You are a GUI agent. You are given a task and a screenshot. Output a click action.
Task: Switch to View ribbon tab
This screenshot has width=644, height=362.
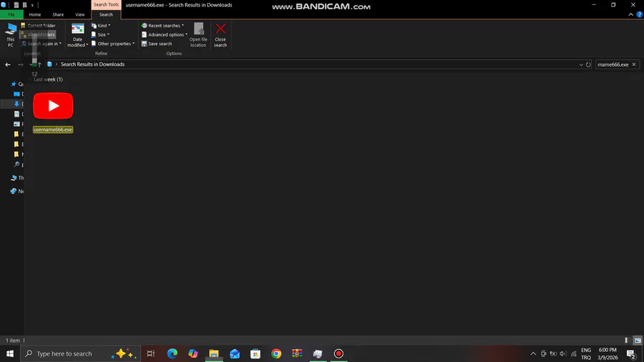click(79, 14)
